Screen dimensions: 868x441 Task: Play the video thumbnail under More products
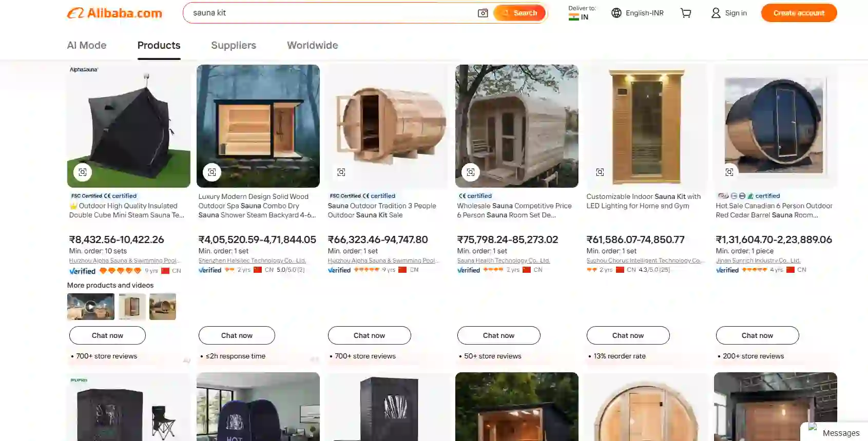click(91, 307)
